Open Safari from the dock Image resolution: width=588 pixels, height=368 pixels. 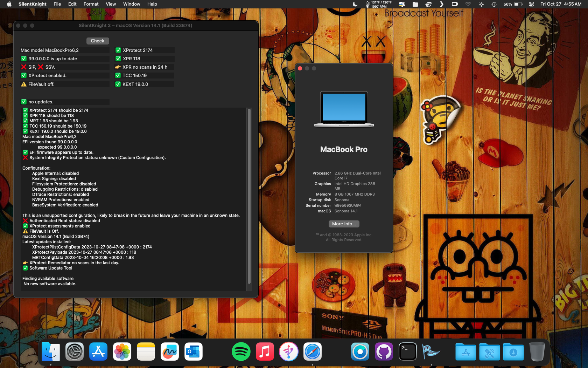[x=312, y=352]
